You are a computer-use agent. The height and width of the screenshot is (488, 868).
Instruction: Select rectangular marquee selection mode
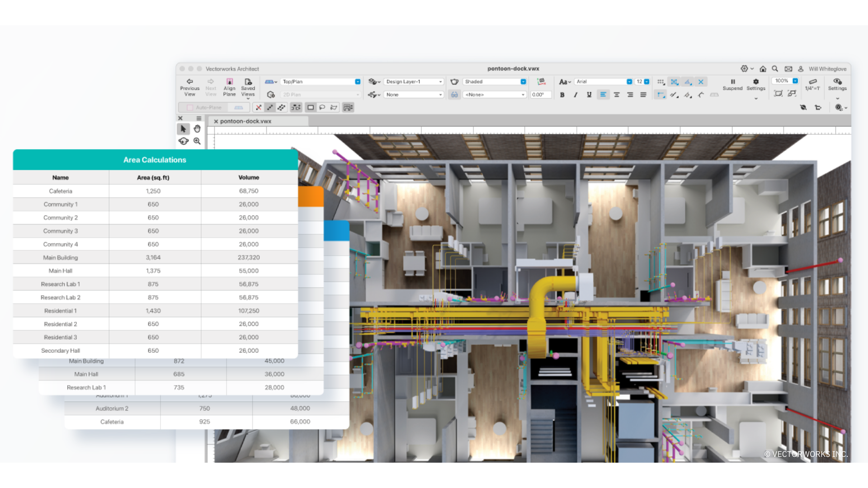click(x=311, y=108)
